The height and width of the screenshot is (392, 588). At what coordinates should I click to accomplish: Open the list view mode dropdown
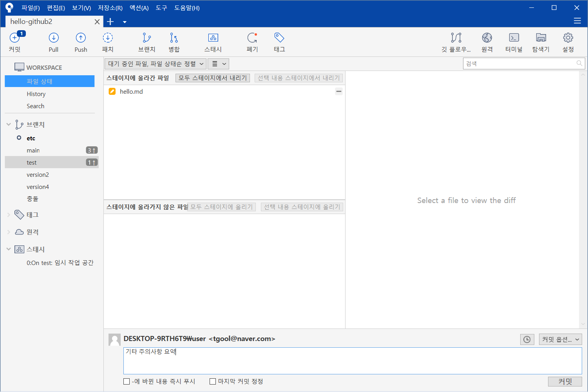click(x=218, y=64)
